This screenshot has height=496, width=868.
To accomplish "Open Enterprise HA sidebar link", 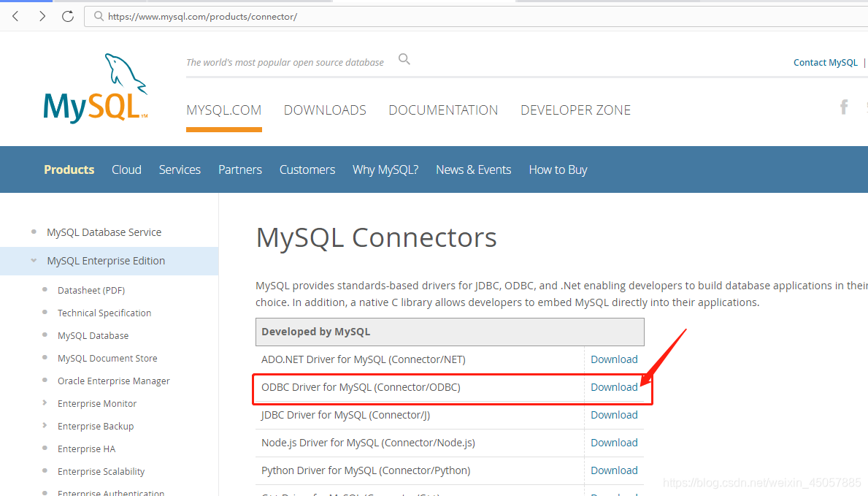I will click(86, 449).
